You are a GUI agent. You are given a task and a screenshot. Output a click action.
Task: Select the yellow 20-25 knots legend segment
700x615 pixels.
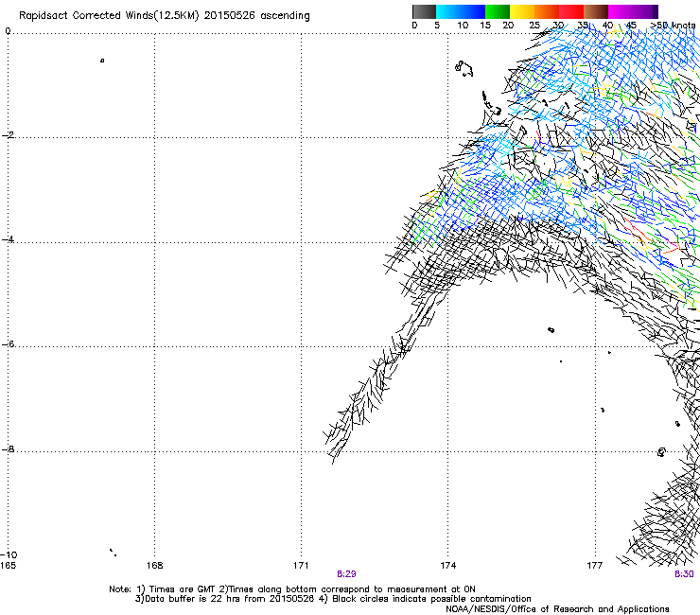[x=522, y=11]
